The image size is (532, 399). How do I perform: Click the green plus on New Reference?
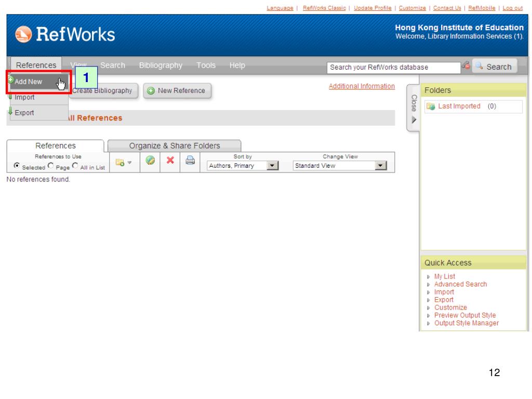151,90
